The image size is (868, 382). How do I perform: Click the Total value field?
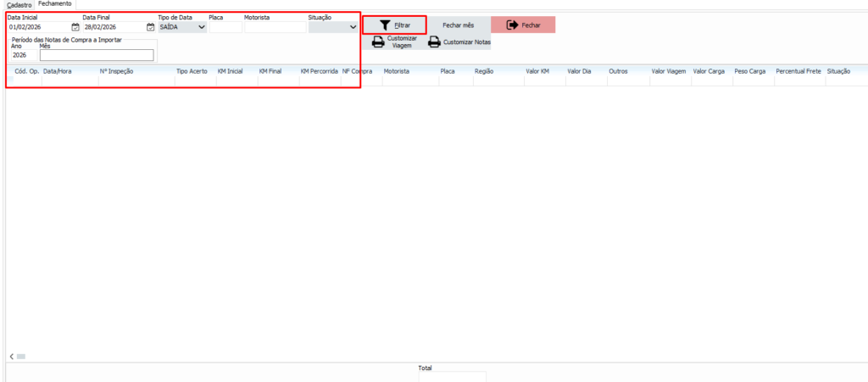[452, 377]
